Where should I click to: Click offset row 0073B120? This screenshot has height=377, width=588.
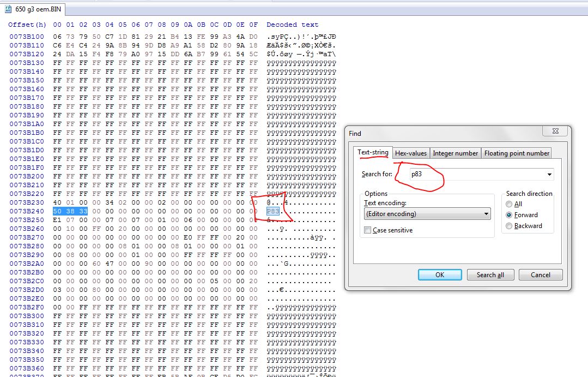click(27, 54)
